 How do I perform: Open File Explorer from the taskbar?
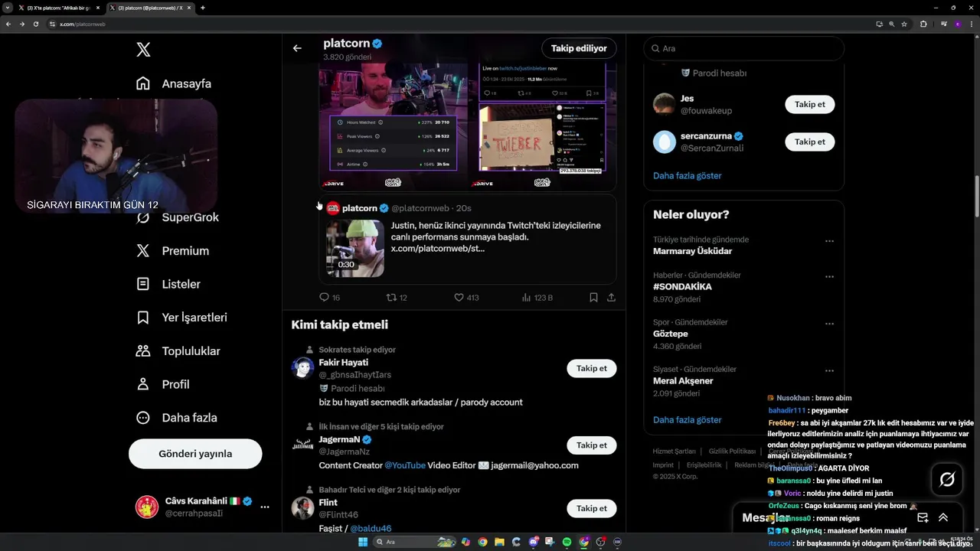coord(499,542)
